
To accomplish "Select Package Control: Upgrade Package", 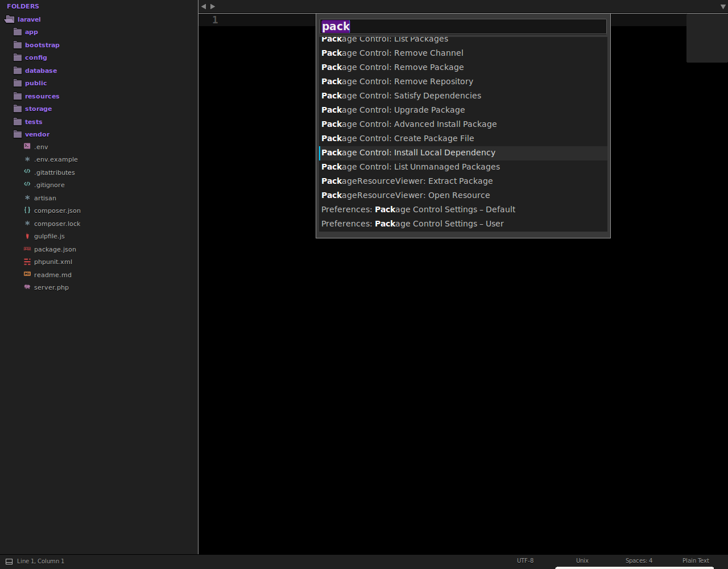I will (463, 110).
